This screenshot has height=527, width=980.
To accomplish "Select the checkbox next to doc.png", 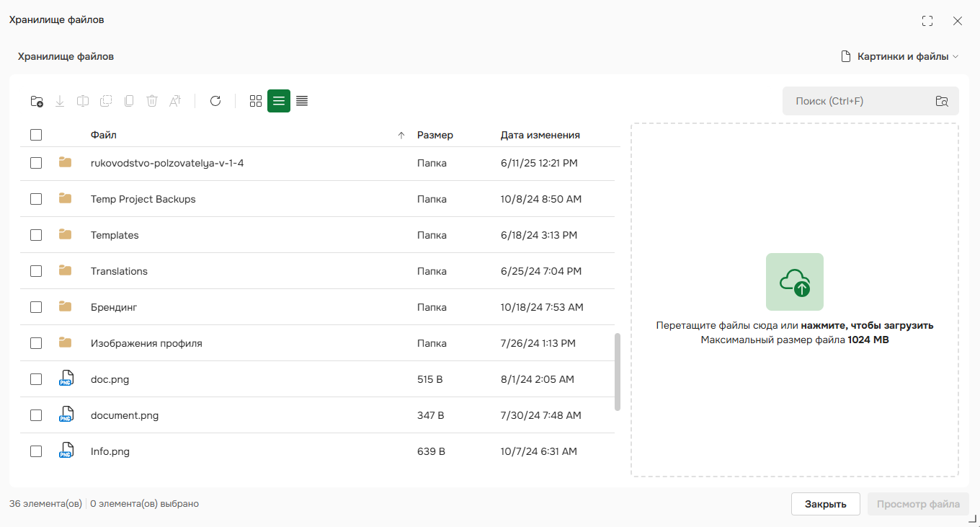I will pos(36,379).
